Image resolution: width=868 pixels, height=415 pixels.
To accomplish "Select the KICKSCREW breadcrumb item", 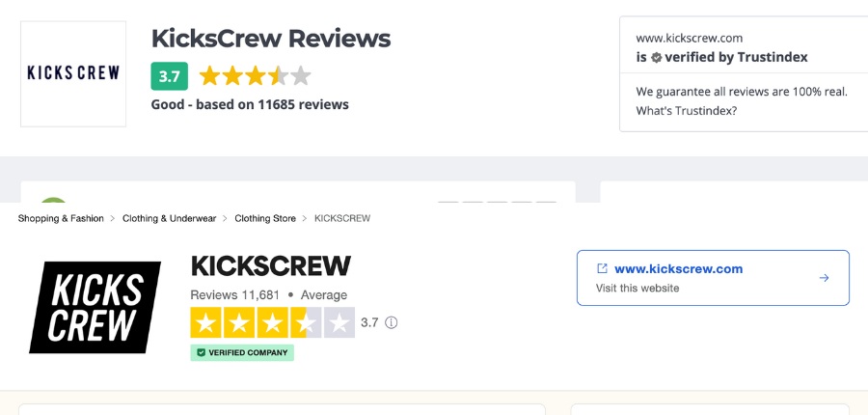I will [342, 218].
